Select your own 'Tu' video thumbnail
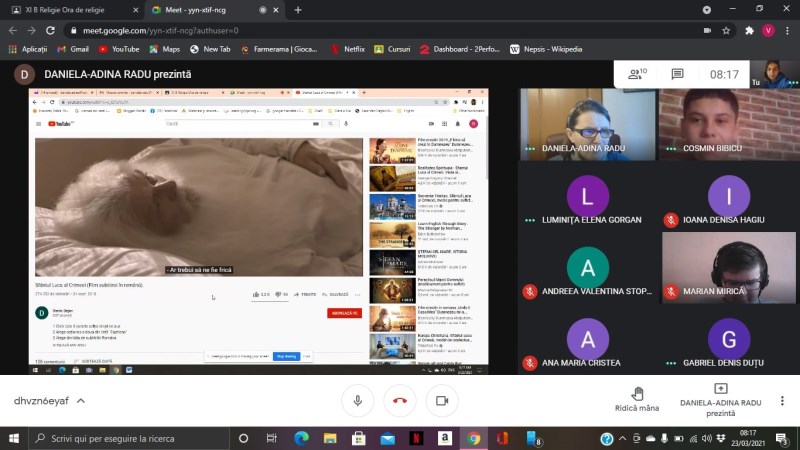 click(774, 74)
